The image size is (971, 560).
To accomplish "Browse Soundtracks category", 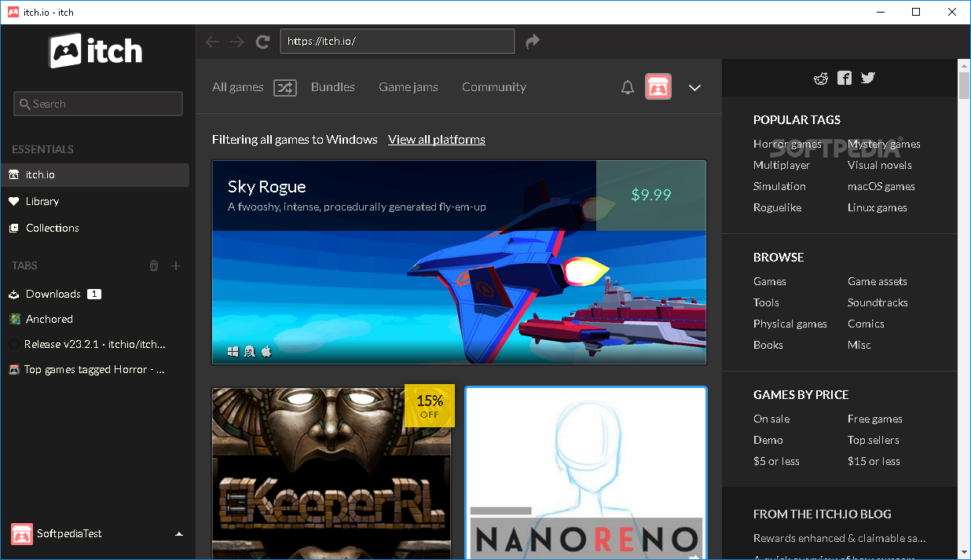I will click(x=878, y=302).
